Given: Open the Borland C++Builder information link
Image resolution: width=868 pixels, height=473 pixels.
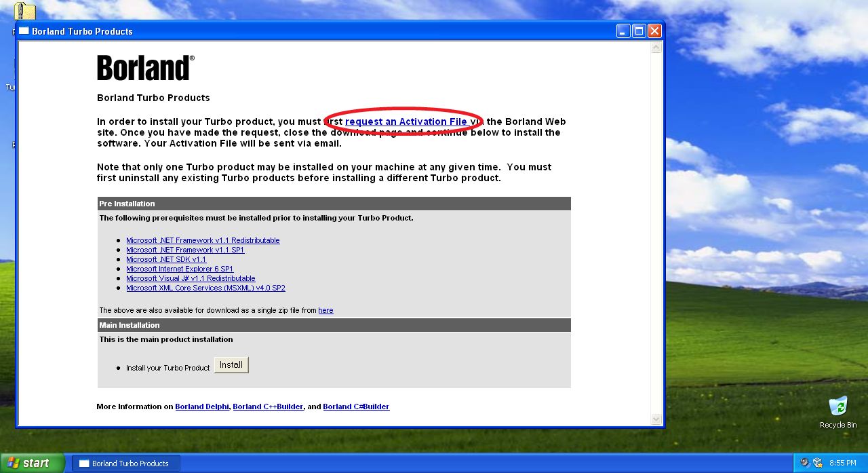Looking at the screenshot, I should tap(268, 406).
